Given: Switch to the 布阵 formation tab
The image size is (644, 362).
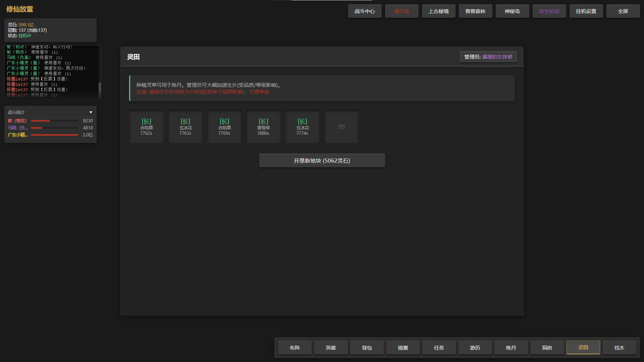Looking at the screenshot, I should pyautogui.click(x=294, y=348).
